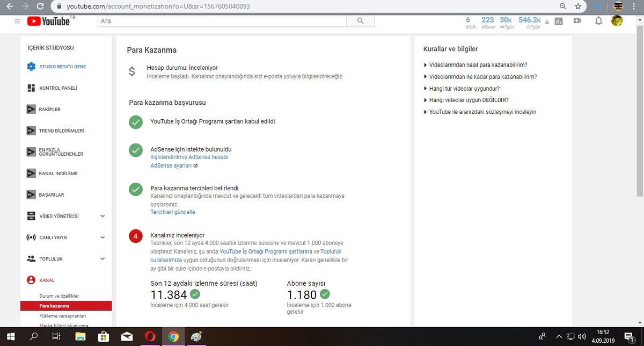The width and height of the screenshot is (644, 346).
Task: Open the Mail app from the taskbar
Action: click(127, 336)
